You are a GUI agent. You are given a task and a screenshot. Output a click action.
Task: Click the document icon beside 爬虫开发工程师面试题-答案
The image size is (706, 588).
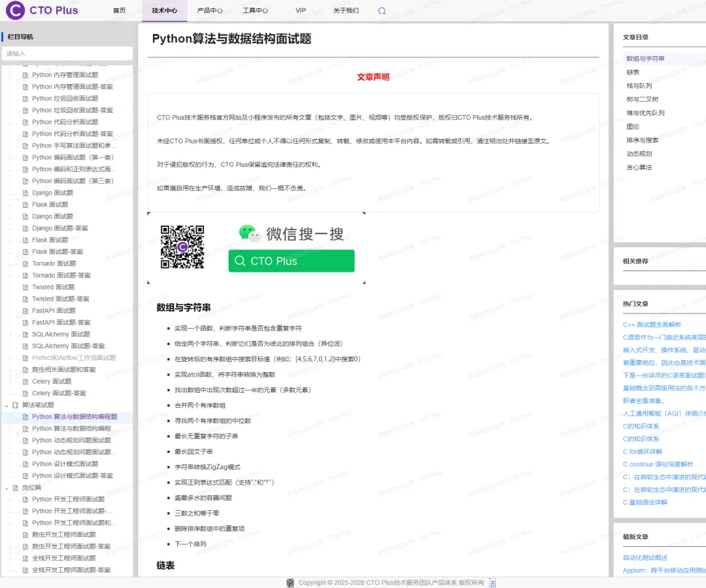[x=25, y=546]
